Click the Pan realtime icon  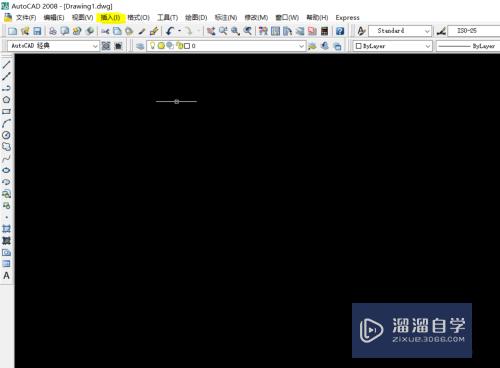[x=211, y=31]
